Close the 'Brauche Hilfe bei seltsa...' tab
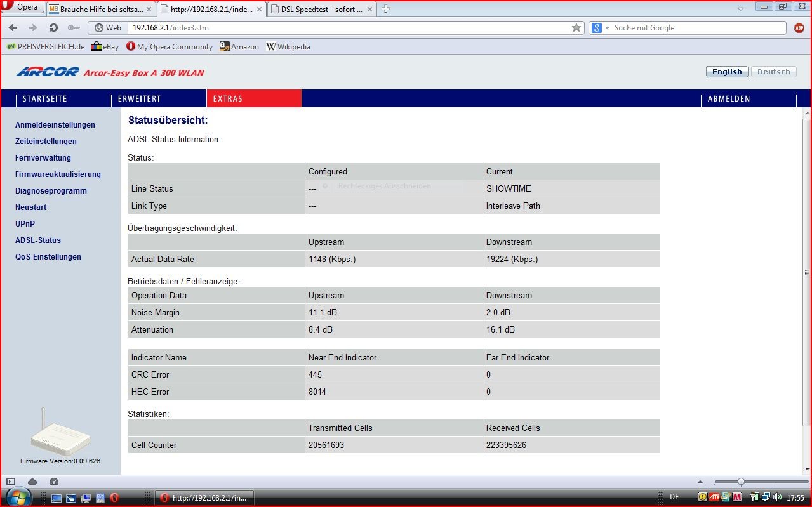 click(x=149, y=10)
